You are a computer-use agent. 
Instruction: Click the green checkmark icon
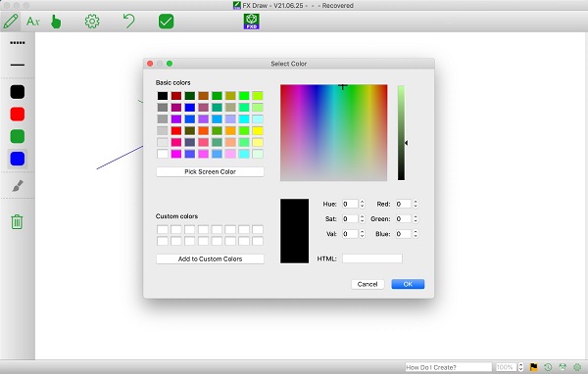pyautogui.click(x=167, y=22)
